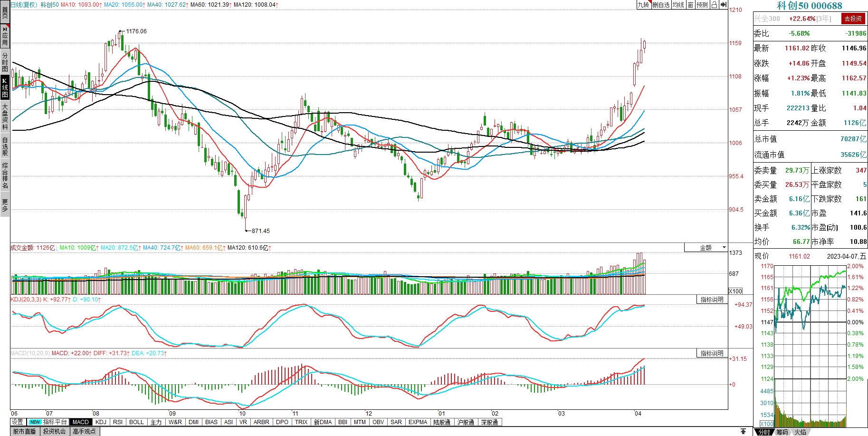868x436 pixels.
Task: Open the NEW 指标平台 indicator platform
Action: coord(48,422)
